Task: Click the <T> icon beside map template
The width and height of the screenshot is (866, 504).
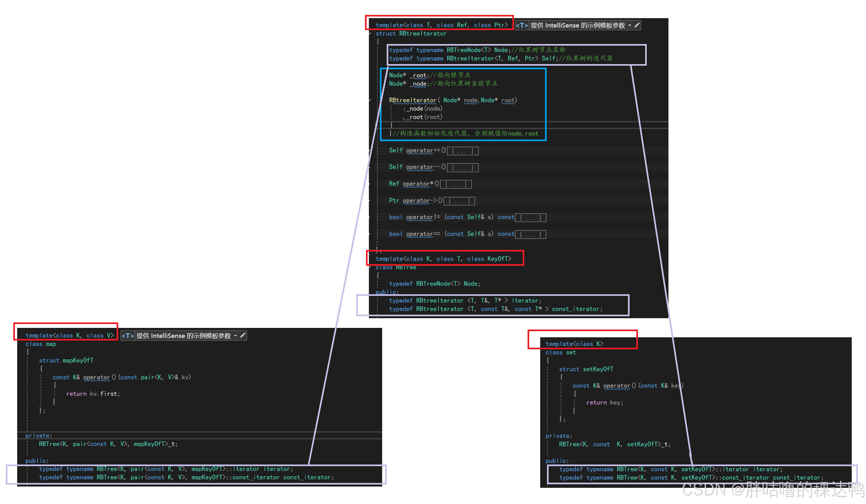Action: [128, 336]
